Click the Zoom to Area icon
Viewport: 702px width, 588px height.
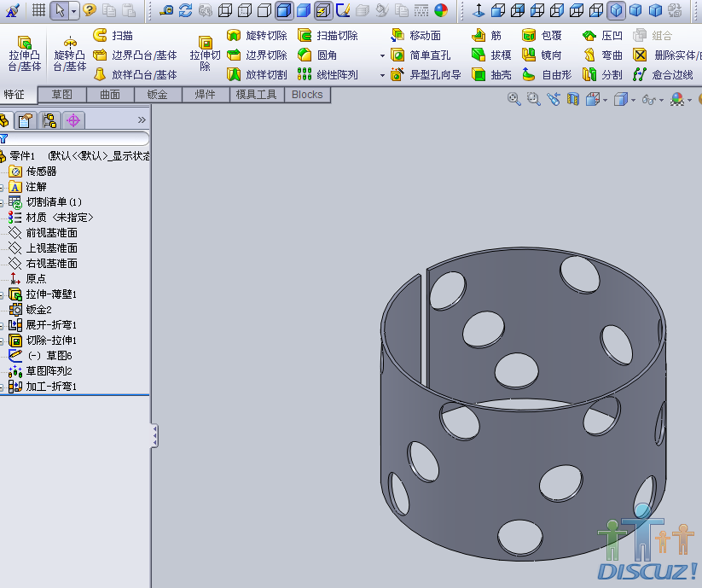tap(534, 99)
